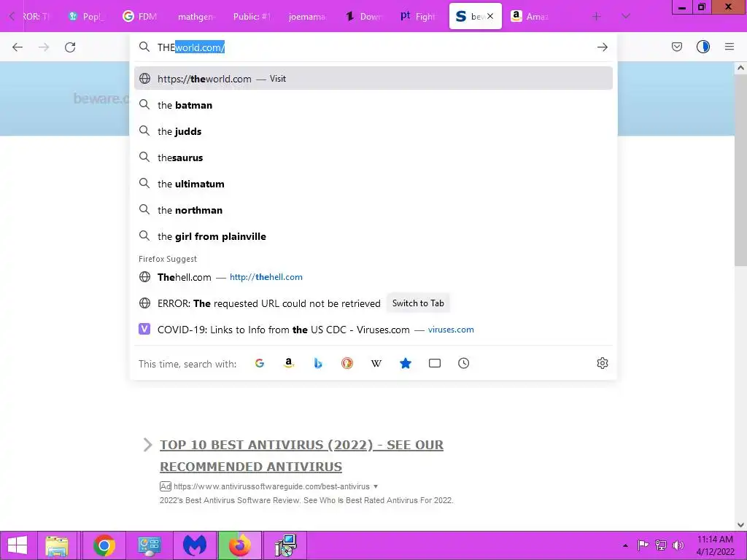
Task: Switch to the mathgen tab
Action: pyautogui.click(x=196, y=16)
